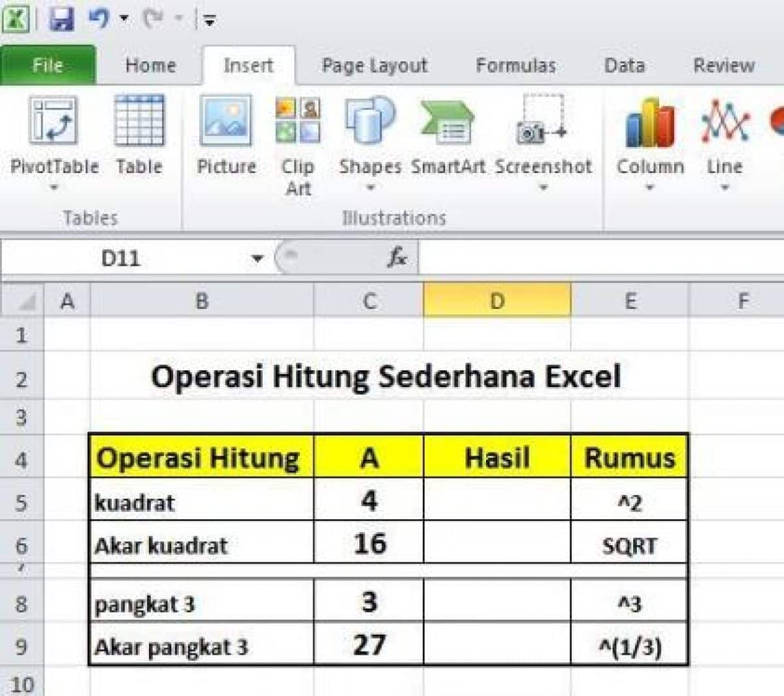Click the Rumus header cell

pos(630,457)
